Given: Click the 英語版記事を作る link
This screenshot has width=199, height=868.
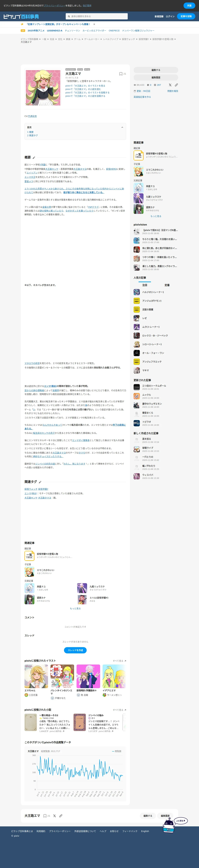Looking at the screenshot, I should [142, 97].
